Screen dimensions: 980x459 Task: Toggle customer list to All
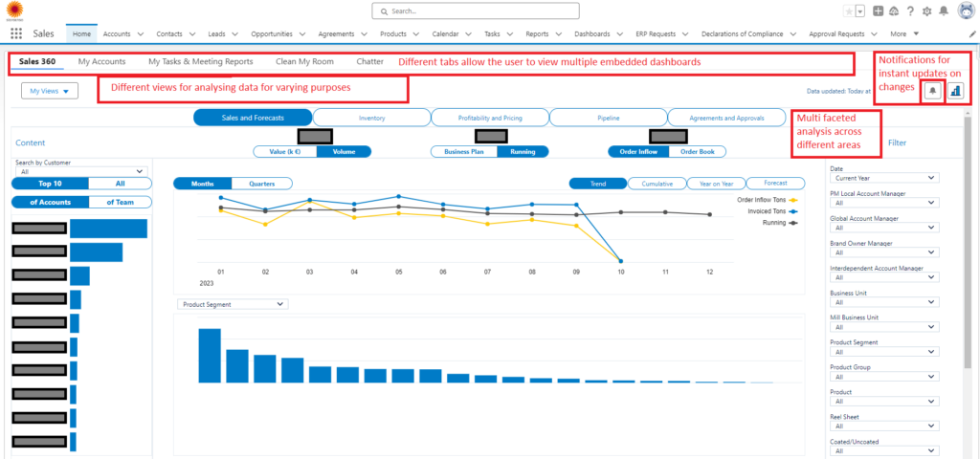(x=120, y=184)
